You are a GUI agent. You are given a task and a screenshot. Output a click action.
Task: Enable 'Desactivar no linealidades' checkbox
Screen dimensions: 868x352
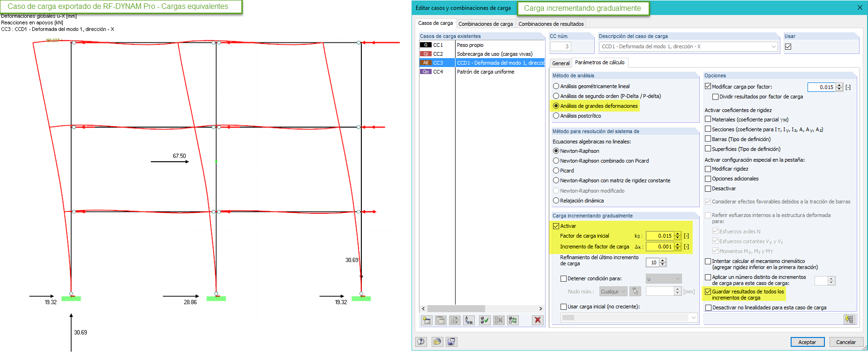(x=708, y=307)
